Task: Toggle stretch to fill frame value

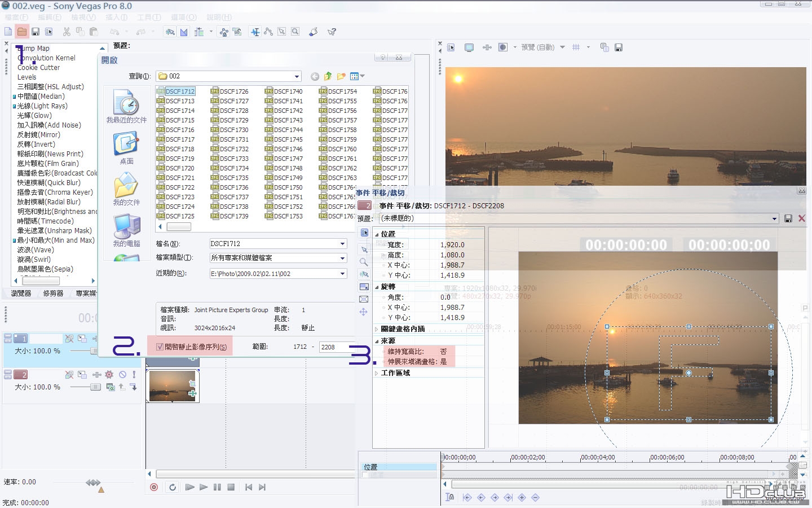Action: 443,362
